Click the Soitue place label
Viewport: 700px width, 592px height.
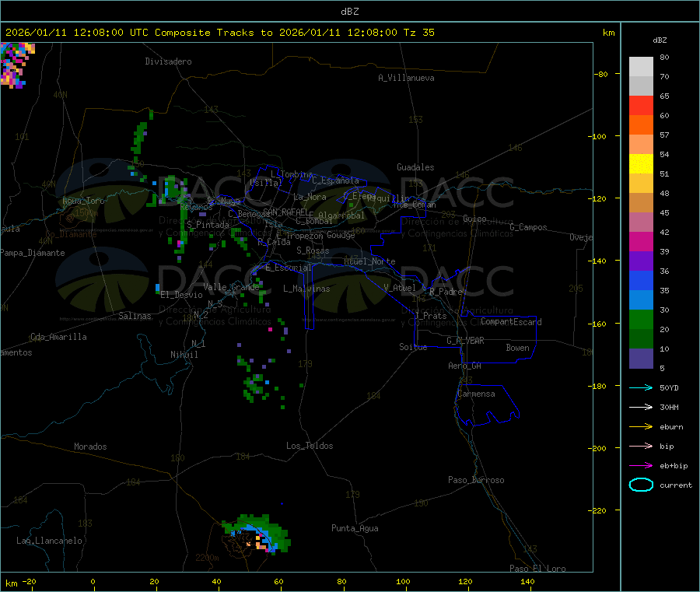pyautogui.click(x=413, y=347)
